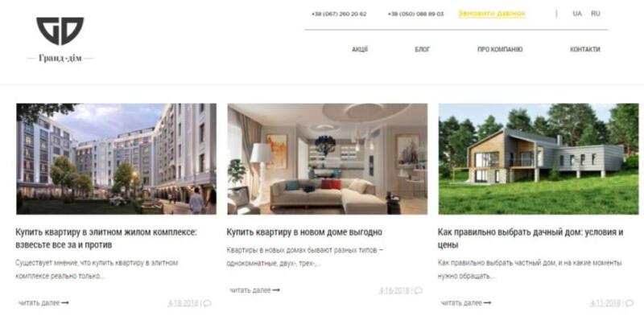The width and height of the screenshot is (644, 328).
Task: Open the living room interior thumbnail
Action: [328, 158]
